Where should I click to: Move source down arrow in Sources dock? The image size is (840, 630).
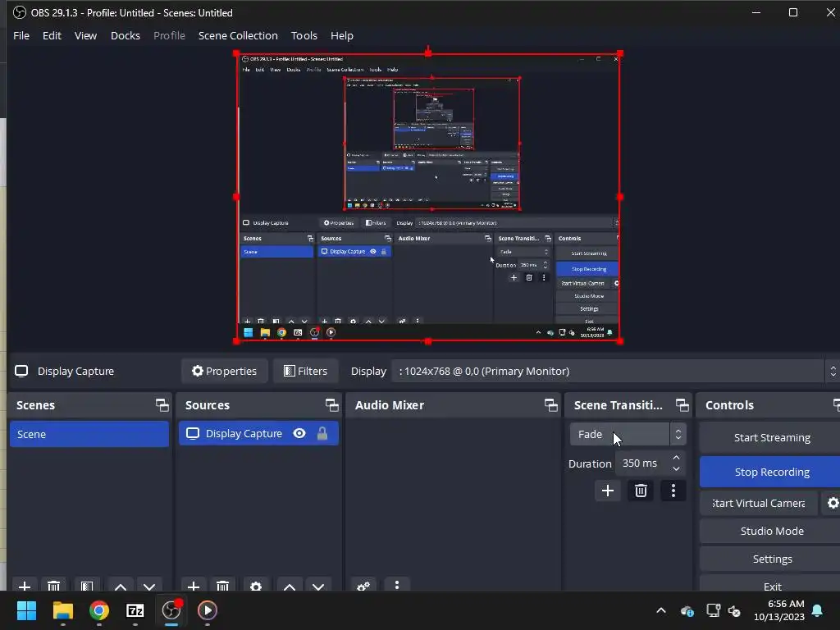[318, 586]
